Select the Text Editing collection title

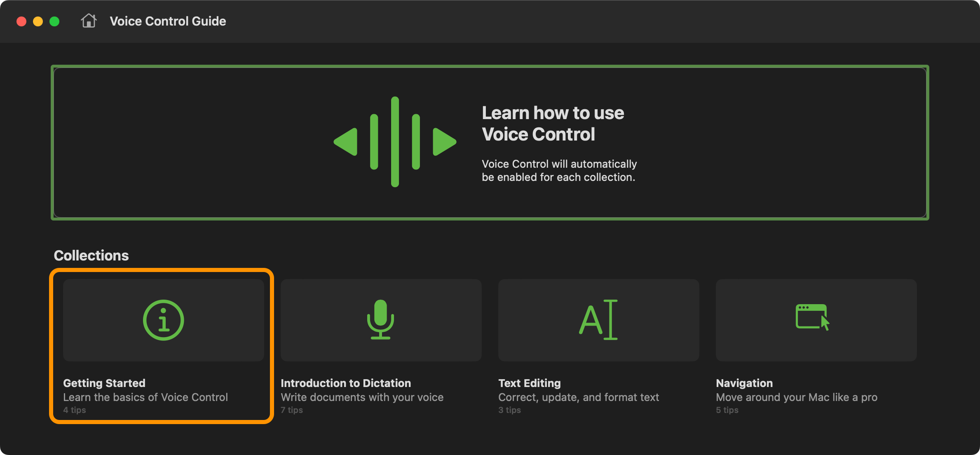(530, 383)
